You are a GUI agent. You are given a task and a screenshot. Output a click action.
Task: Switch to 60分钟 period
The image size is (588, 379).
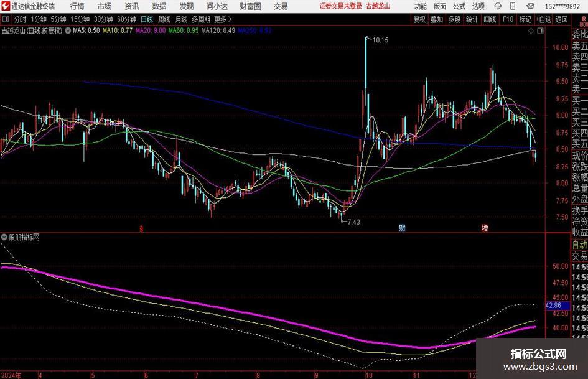pos(126,19)
